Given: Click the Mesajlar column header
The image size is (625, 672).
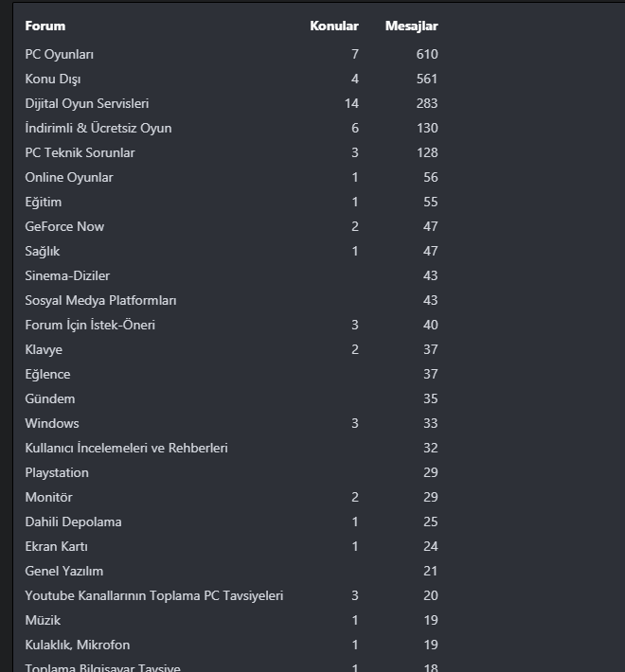Looking at the screenshot, I should [x=411, y=26].
